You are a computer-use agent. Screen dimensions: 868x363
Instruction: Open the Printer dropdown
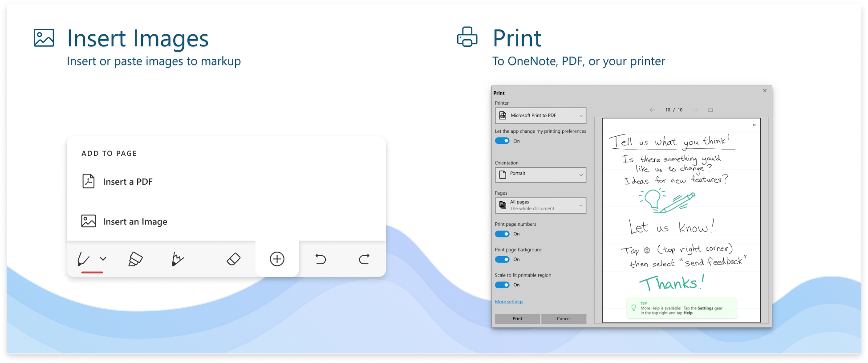click(x=540, y=116)
